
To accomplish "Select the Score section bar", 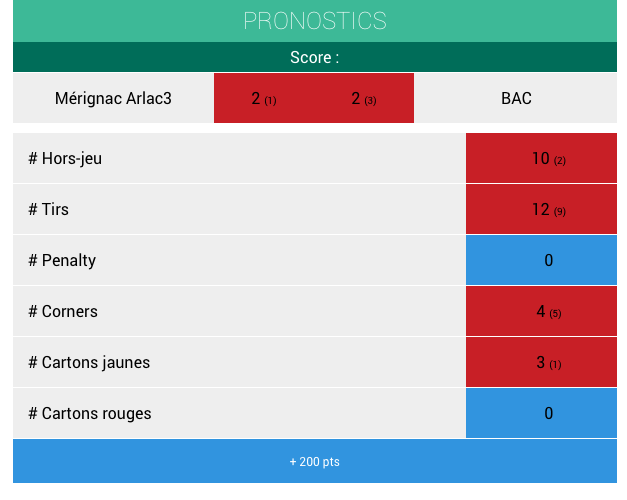I will (315, 57).
